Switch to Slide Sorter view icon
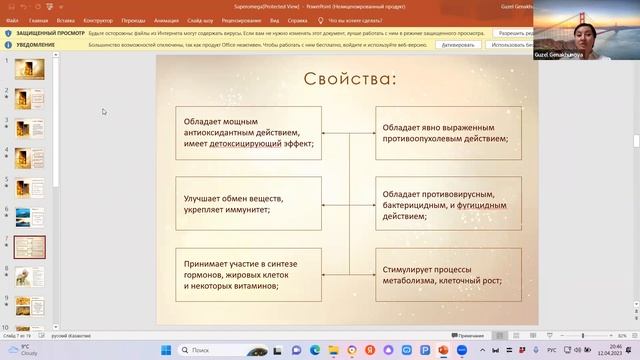The height and width of the screenshot is (360, 640). [x=516, y=336]
